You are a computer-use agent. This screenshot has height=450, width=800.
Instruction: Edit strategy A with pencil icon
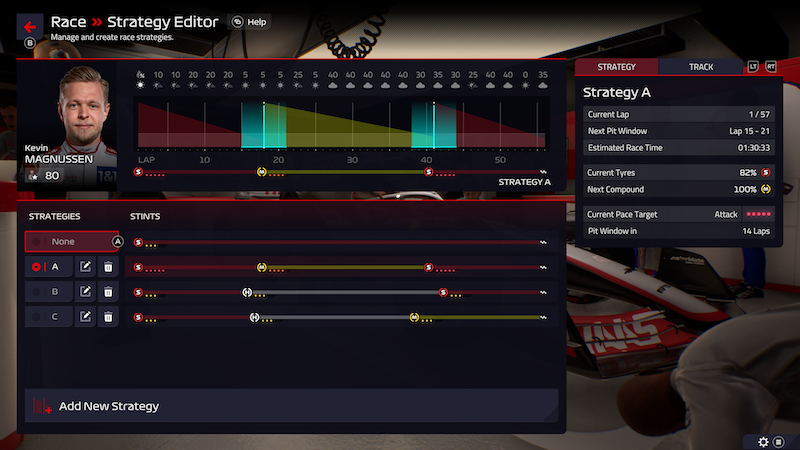pyautogui.click(x=85, y=266)
